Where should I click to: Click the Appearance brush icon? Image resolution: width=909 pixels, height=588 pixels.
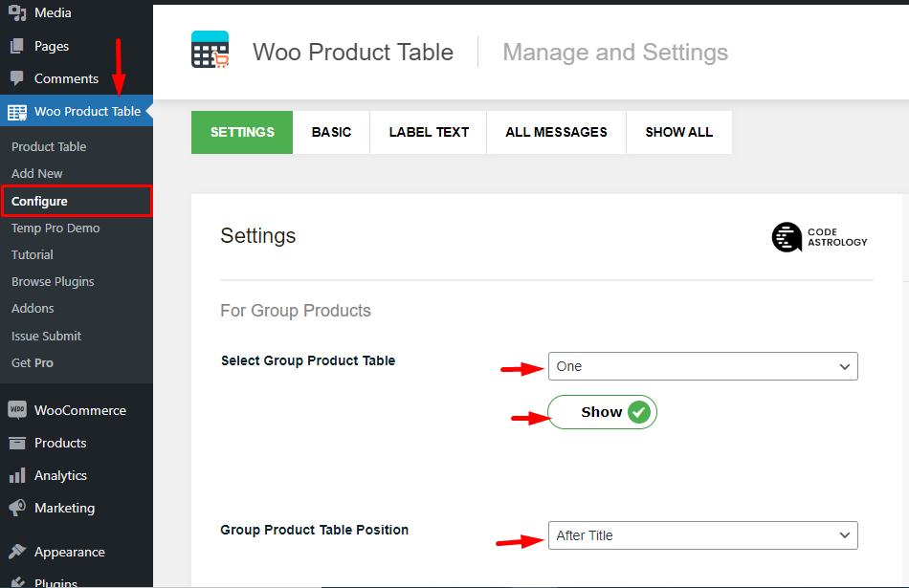click(x=17, y=552)
